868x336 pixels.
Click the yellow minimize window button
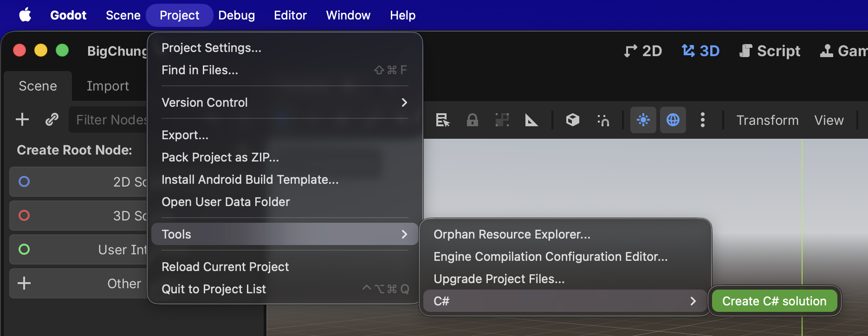41,50
